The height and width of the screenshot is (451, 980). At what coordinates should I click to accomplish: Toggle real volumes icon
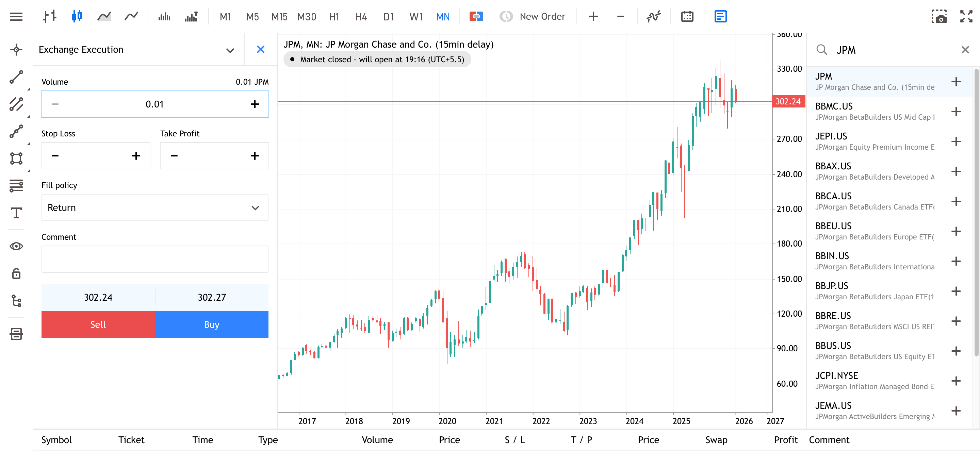(191, 16)
